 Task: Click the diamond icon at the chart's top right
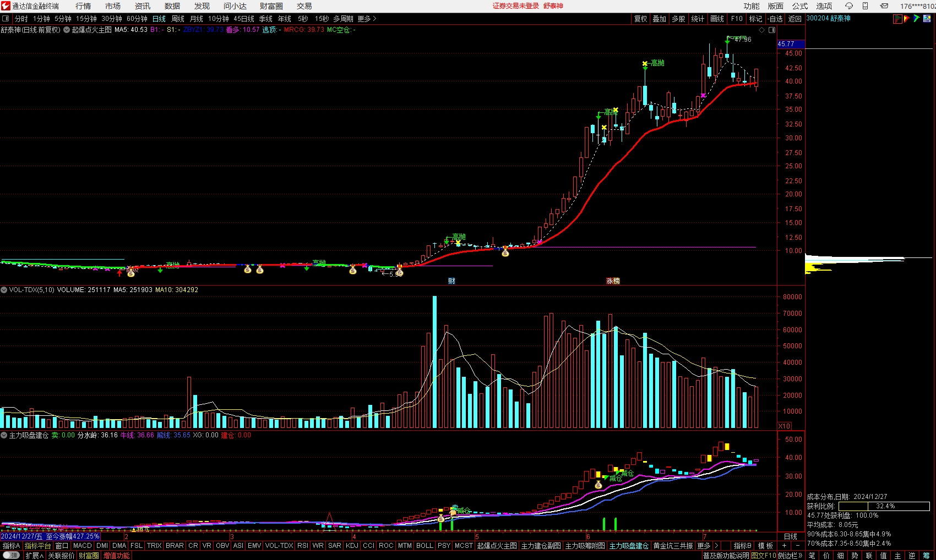coord(762,30)
